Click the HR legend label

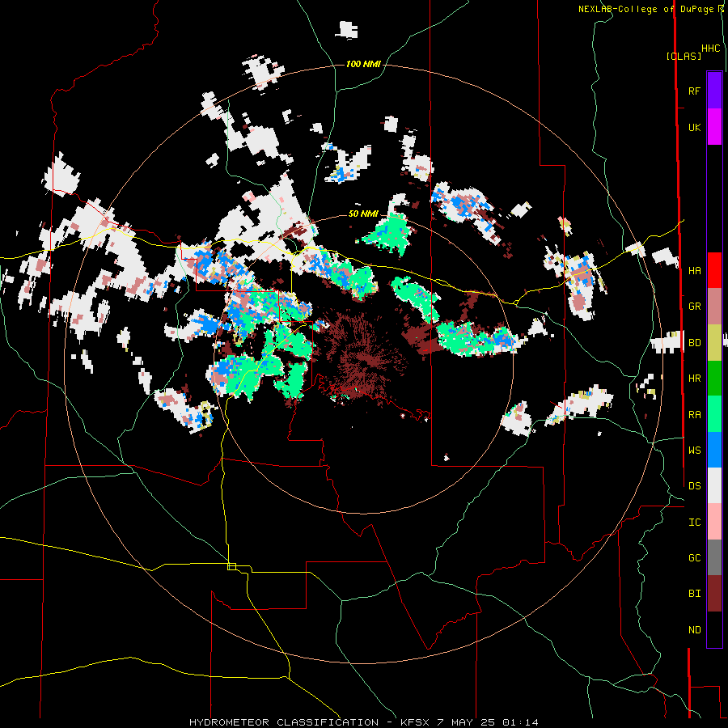[694, 379]
